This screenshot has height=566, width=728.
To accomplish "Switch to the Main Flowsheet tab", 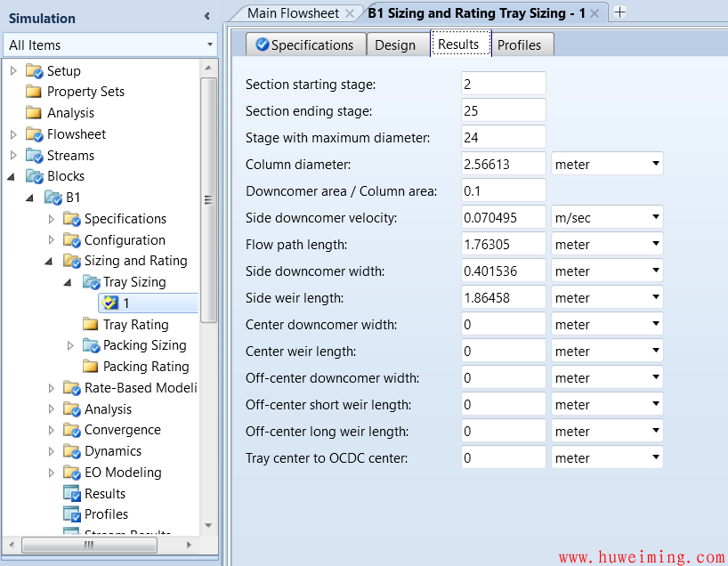I will coord(293,12).
